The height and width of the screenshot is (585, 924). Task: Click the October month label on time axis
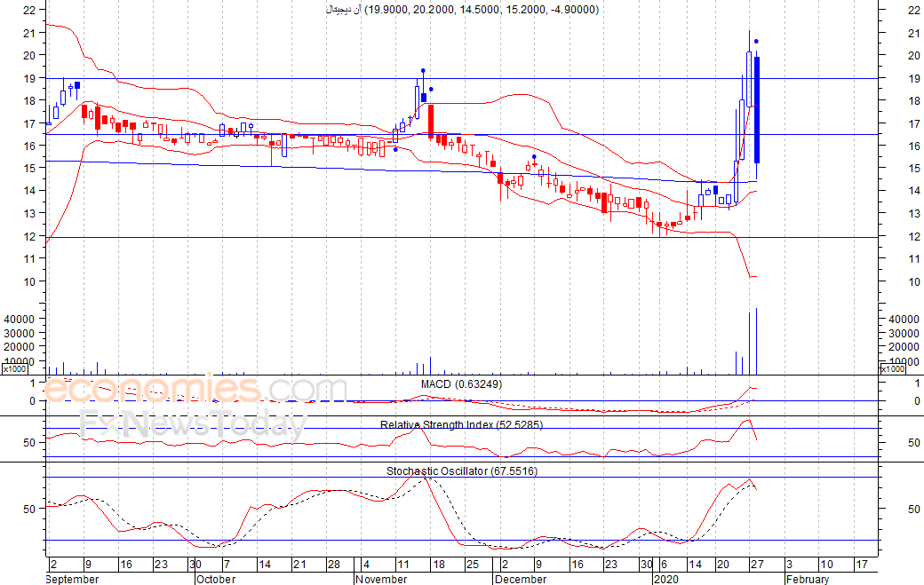(x=216, y=579)
